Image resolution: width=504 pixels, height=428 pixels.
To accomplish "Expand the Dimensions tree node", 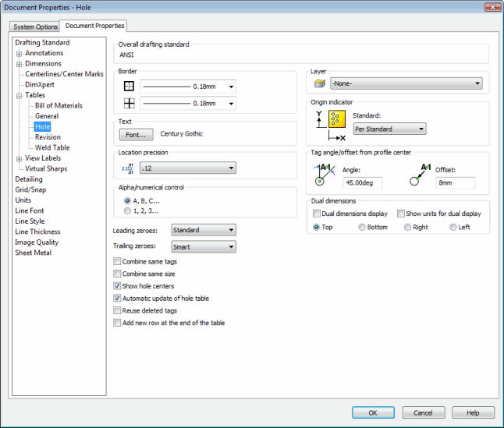I will tap(19, 64).
